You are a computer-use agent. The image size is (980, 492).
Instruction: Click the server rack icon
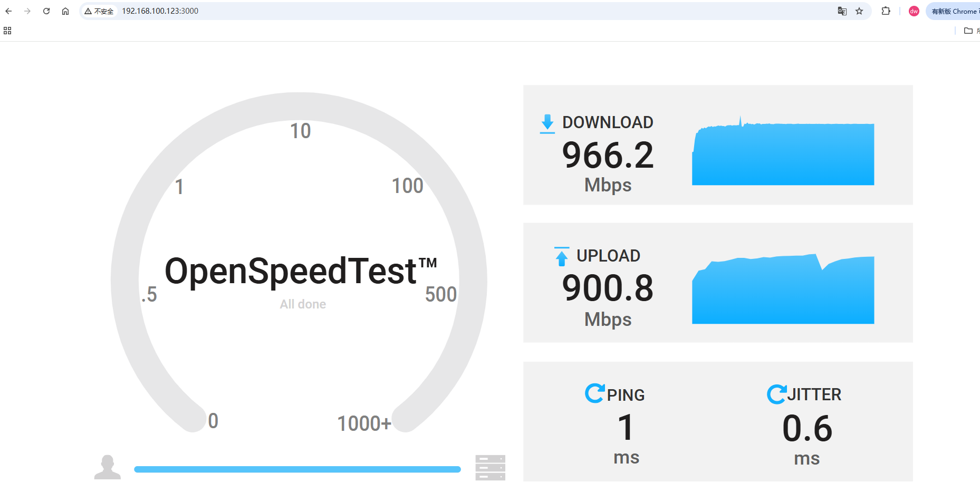(x=490, y=468)
